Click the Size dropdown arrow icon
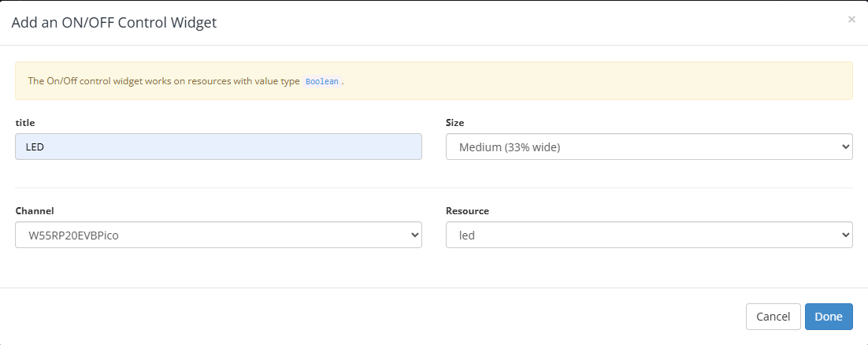This screenshot has height=345, width=868. [x=845, y=147]
